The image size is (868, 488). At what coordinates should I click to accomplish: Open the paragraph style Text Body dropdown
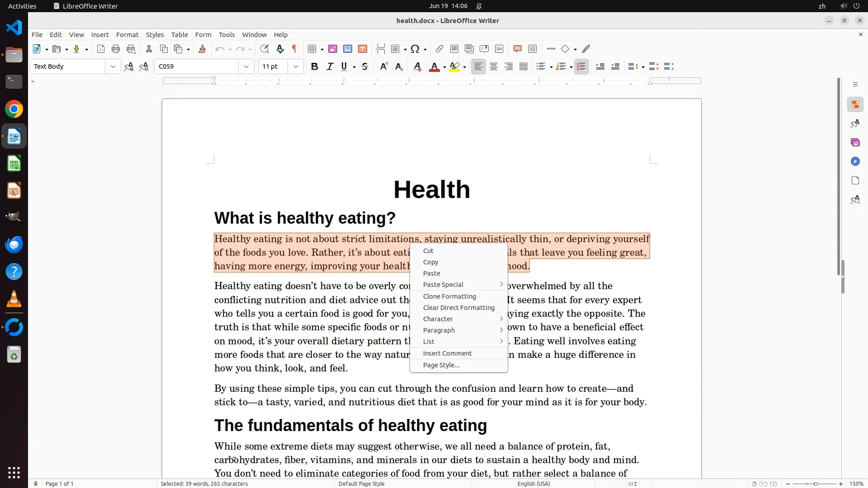(x=113, y=66)
